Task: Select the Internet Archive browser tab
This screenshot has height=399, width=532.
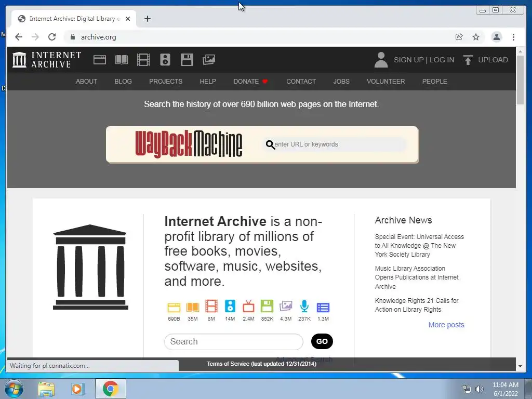Action: (74, 19)
